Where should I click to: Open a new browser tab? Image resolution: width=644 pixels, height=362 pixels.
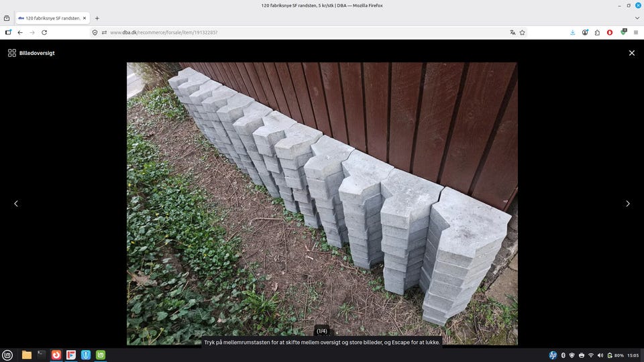(97, 18)
